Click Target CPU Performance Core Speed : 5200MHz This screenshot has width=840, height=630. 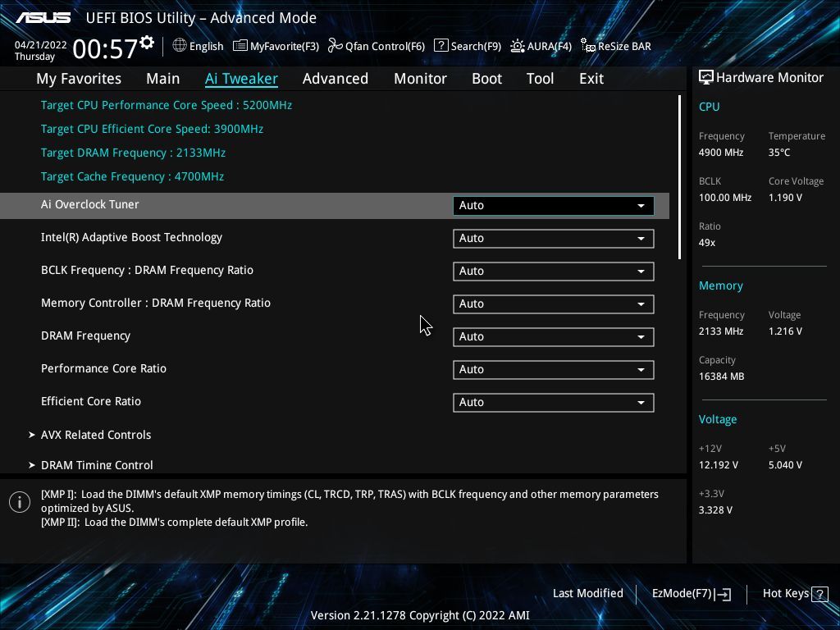(167, 105)
